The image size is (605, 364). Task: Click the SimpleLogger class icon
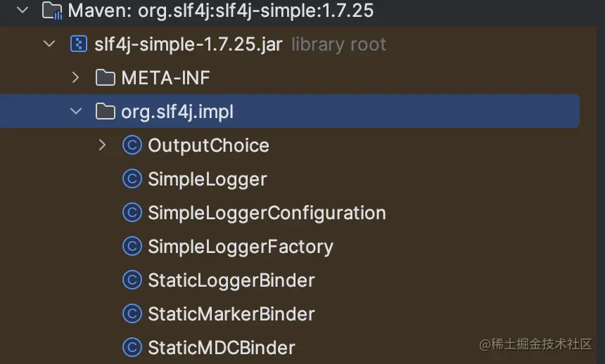[x=132, y=179]
